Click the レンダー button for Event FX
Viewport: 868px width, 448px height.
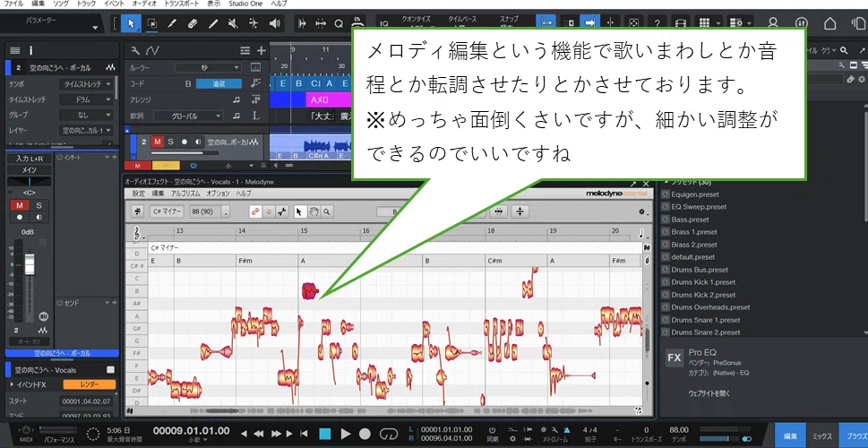click(x=89, y=384)
